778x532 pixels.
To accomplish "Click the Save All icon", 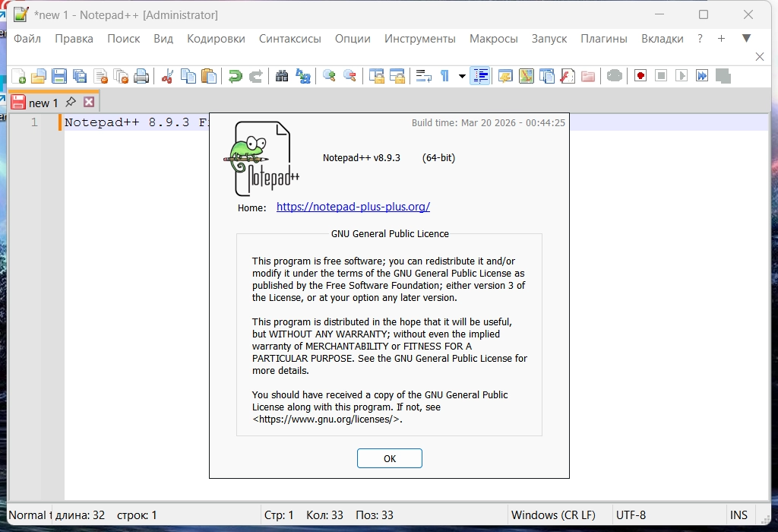I will [x=79, y=76].
